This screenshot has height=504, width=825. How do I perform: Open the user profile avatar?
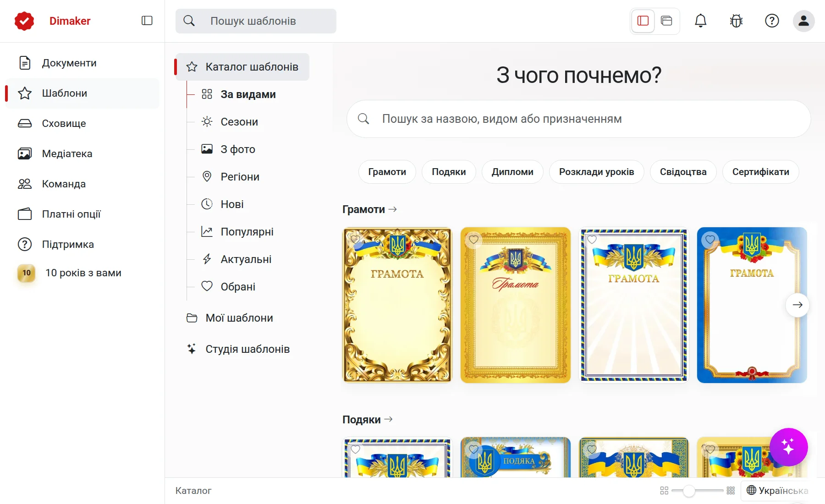click(803, 21)
